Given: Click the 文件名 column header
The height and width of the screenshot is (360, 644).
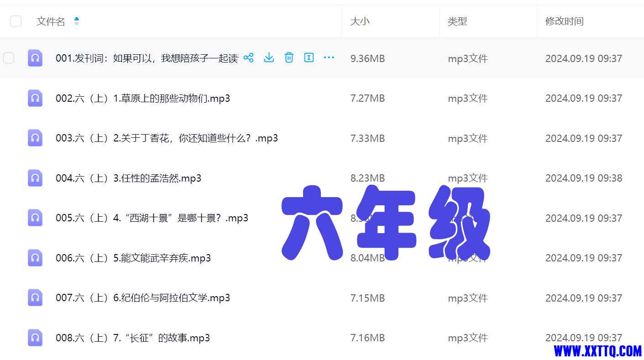Looking at the screenshot, I should click(x=51, y=21).
